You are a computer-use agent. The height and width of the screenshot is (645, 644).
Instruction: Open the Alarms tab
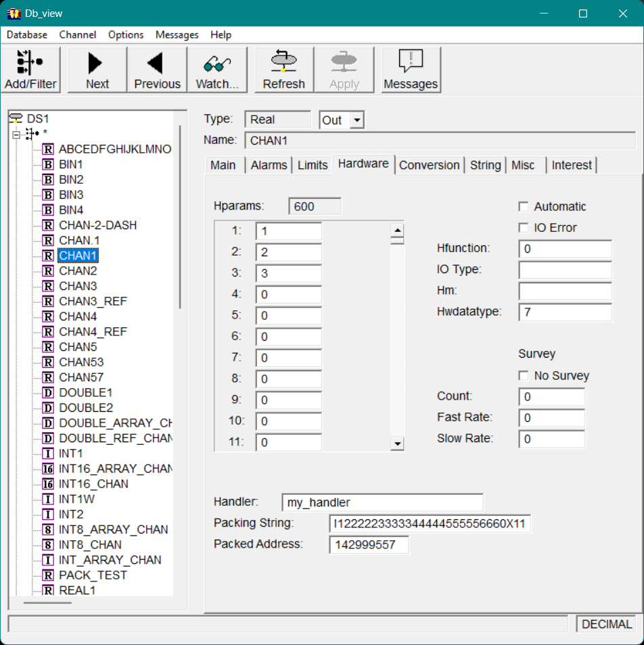pos(269,165)
